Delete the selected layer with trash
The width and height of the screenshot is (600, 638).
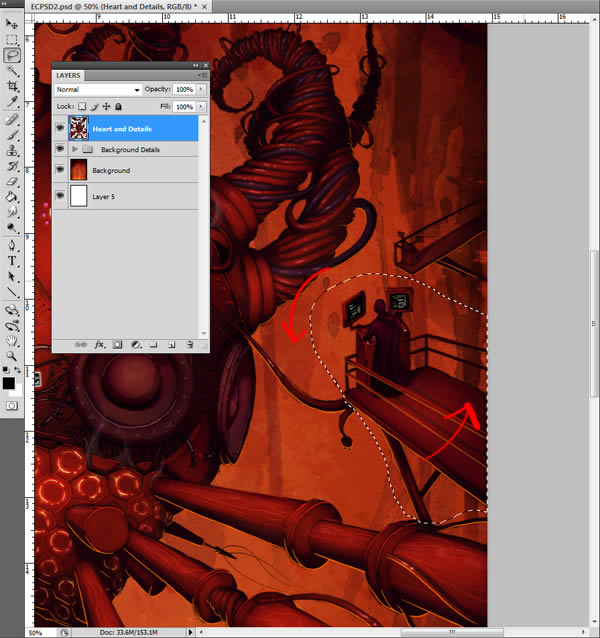tap(190, 345)
